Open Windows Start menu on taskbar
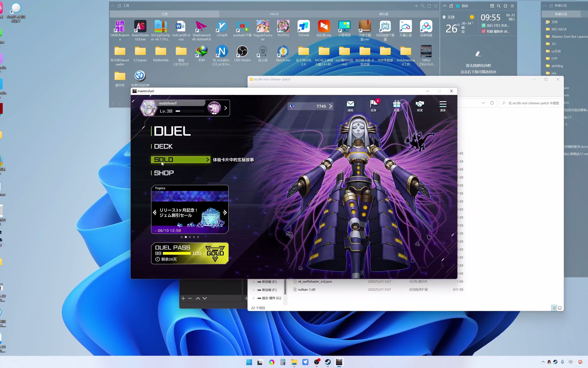588x368 pixels. pos(249,362)
